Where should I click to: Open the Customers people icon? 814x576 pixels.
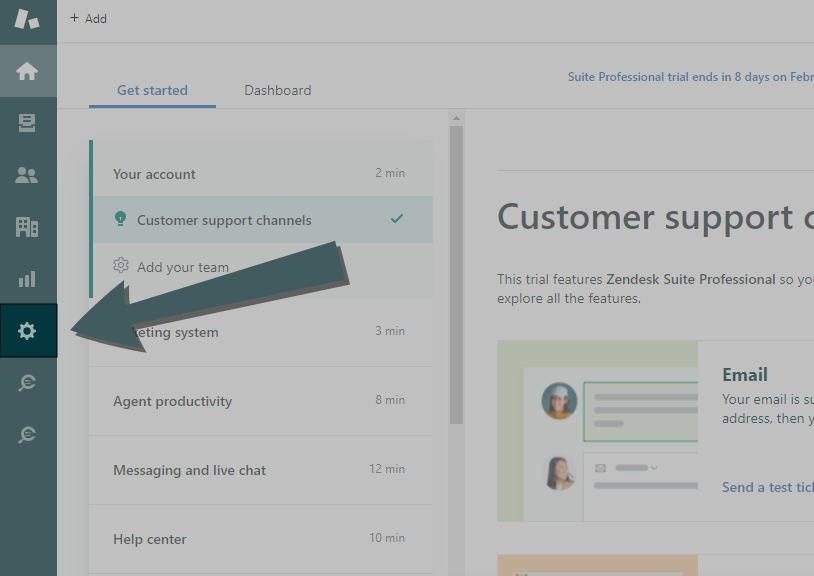pos(27,175)
